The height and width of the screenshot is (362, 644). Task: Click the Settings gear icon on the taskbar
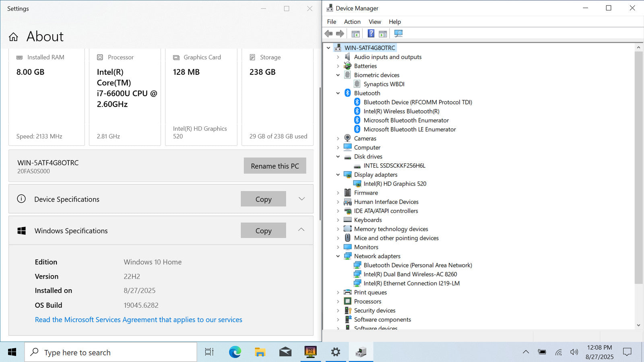336,352
